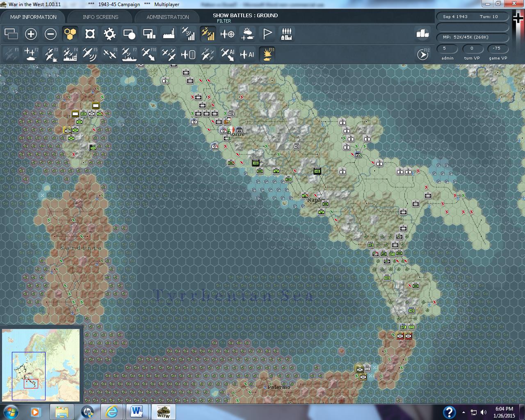Viewport: 525px width, 420px height.
Task: Select F5 air recon mode
Action: tap(90, 54)
